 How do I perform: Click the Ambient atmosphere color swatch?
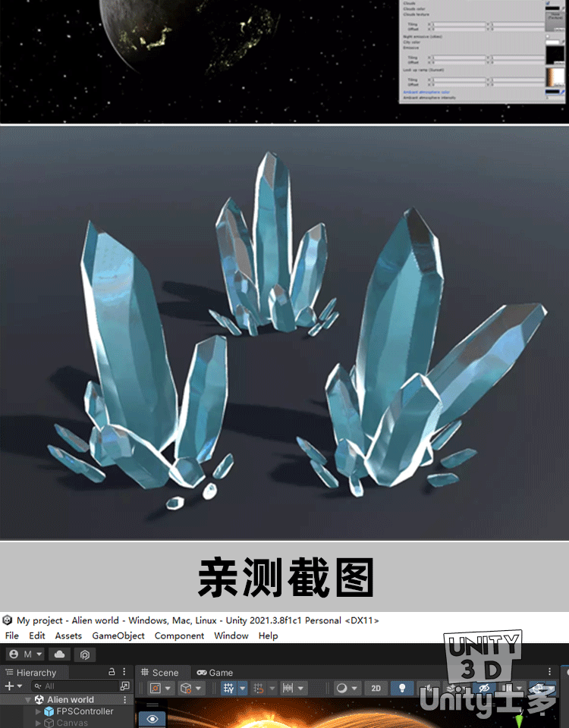(552, 92)
